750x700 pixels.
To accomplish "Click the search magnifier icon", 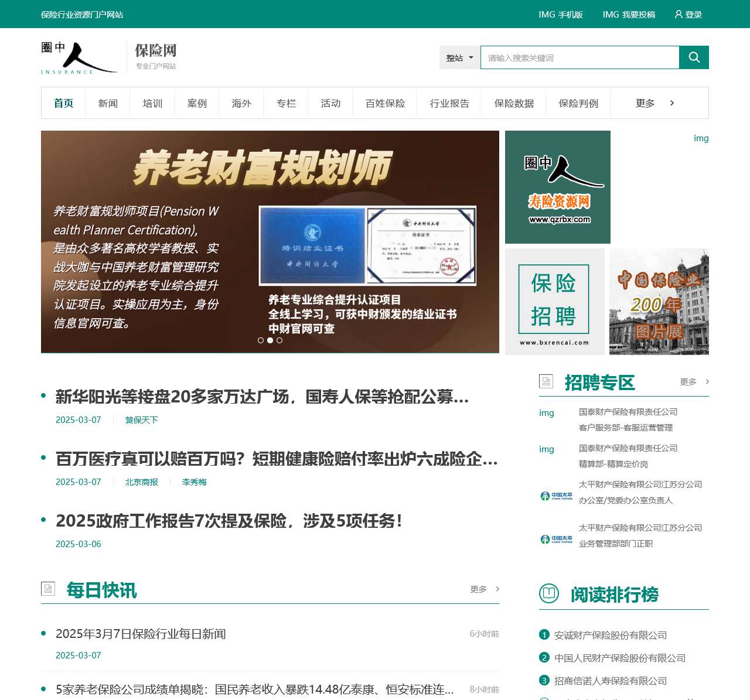I will [694, 57].
